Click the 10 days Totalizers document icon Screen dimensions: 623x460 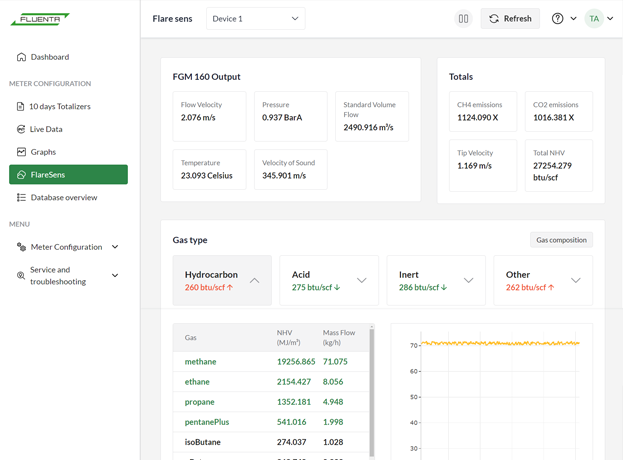(21, 106)
